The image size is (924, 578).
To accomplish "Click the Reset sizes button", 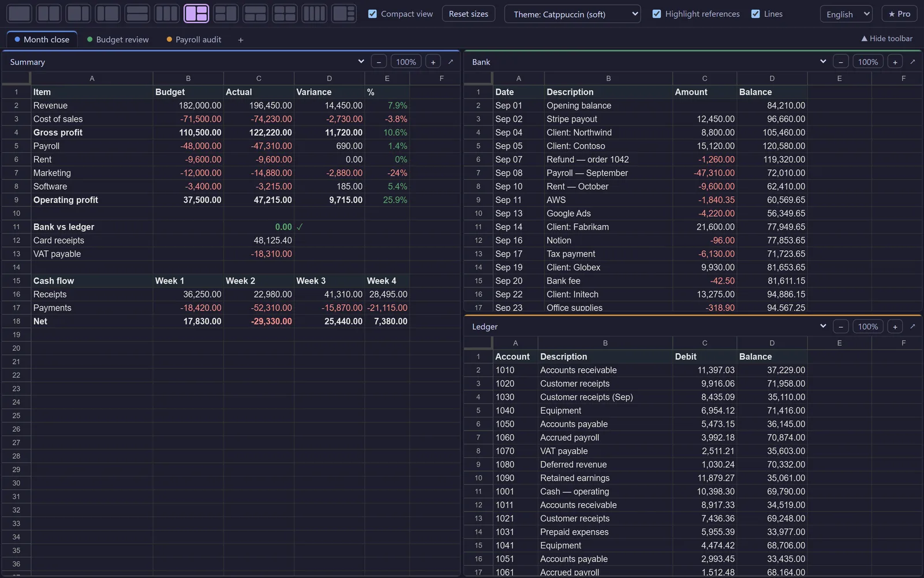I will 468,14.
